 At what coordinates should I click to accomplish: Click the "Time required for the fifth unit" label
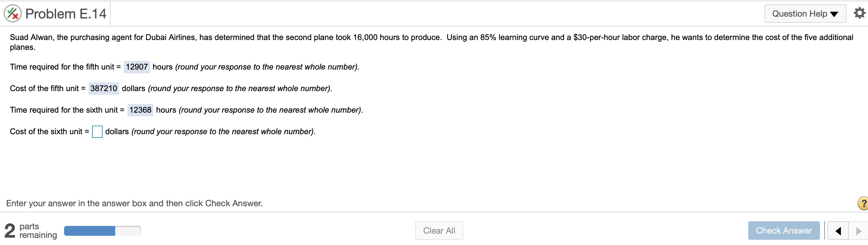point(65,67)
